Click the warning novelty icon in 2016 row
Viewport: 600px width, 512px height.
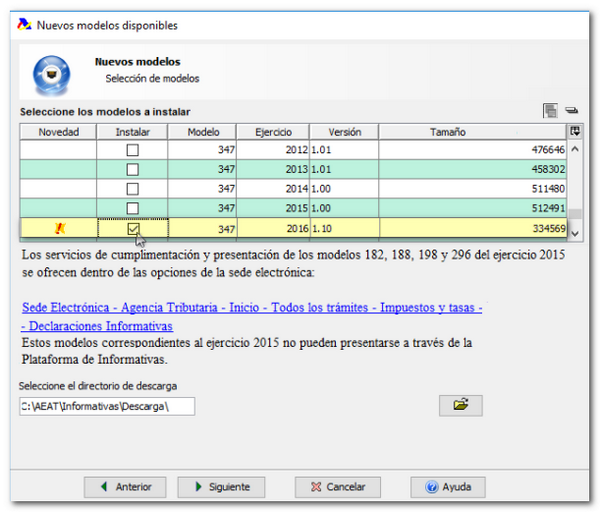click(x=58, y=229)
